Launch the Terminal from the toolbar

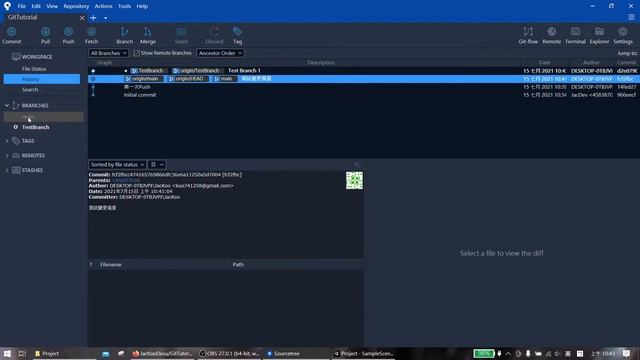click(575, 32)
